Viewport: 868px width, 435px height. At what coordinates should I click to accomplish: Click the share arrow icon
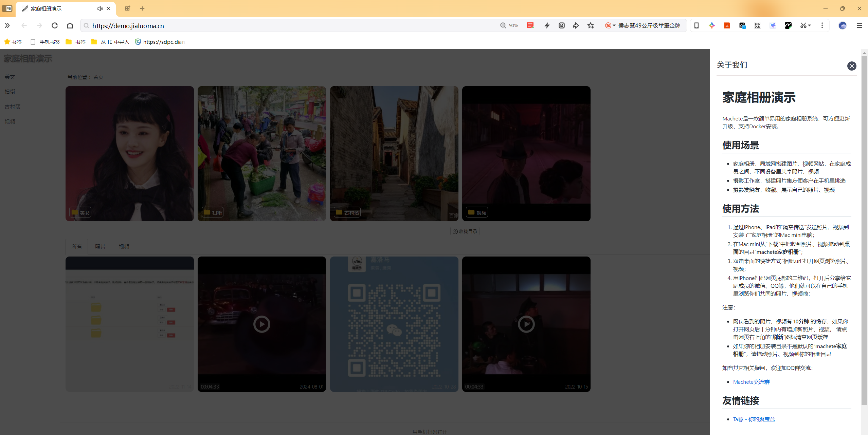(x=576, y=25)
